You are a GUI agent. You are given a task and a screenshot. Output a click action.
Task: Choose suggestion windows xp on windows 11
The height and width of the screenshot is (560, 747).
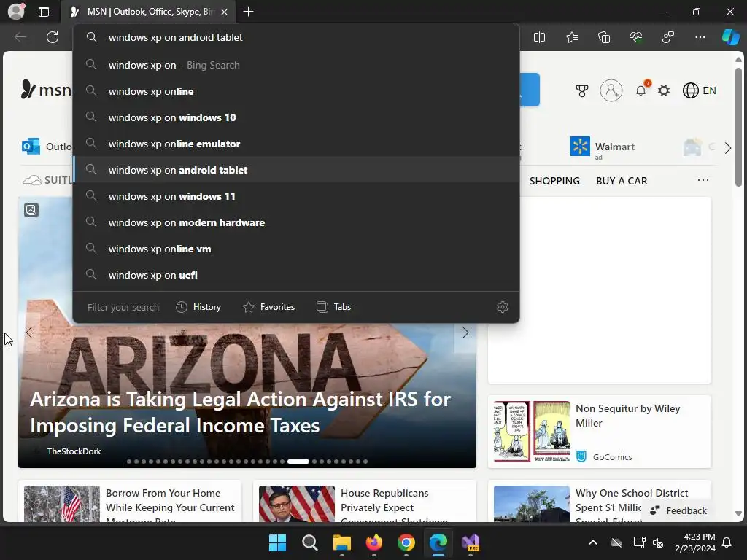click(x=296, y=195)
